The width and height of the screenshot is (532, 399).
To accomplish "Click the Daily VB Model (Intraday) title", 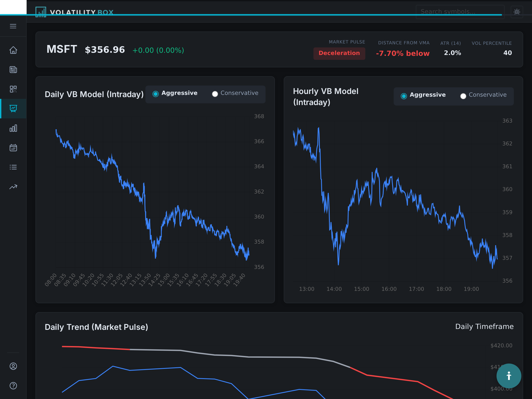I will pos(94,94).
